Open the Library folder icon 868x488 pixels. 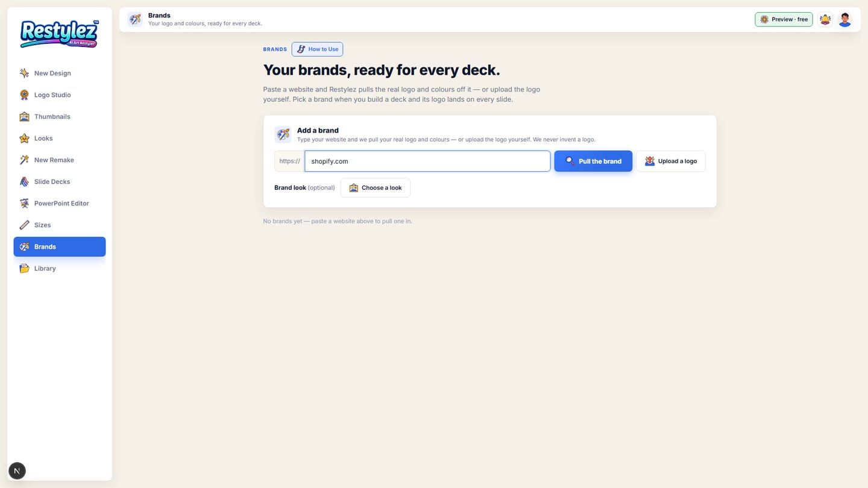click(x=24, y=268)
